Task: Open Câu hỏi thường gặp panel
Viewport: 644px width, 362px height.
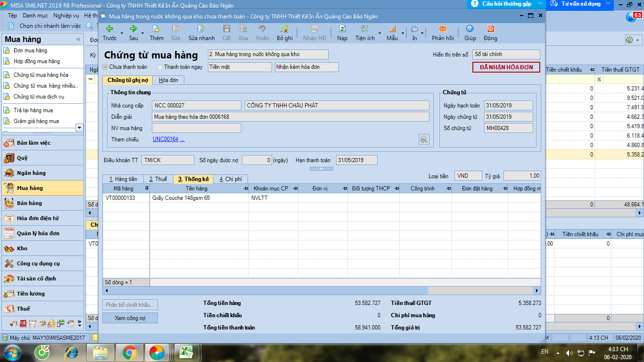Action: [506, 4]
